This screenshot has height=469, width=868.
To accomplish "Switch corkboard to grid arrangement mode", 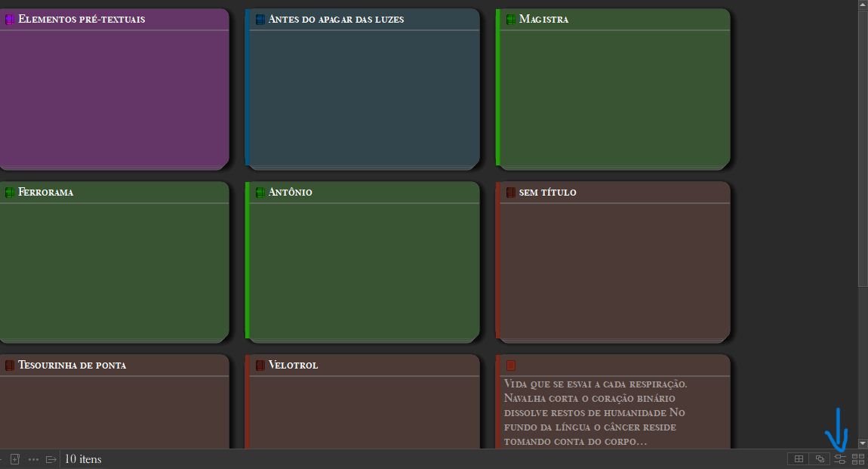I will click(798, 459).
